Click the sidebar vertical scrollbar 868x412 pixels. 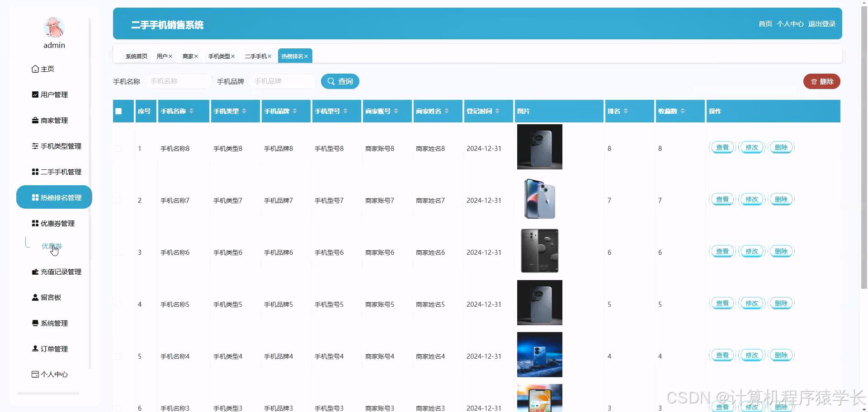(90, 193)
